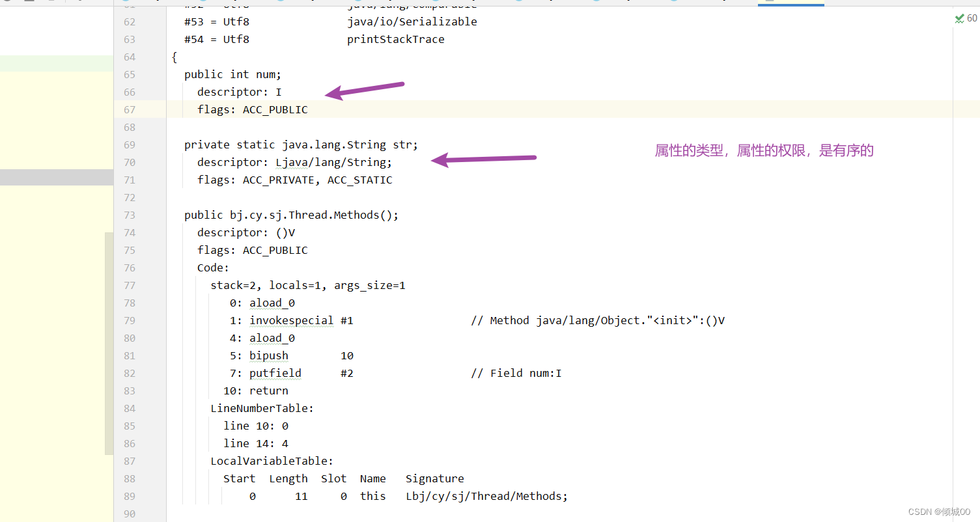This screenshot has width=980, height=522.
Task: Click "flags: ACC_PUBLIC" on line 75
Action: click(x=253, y=250)
